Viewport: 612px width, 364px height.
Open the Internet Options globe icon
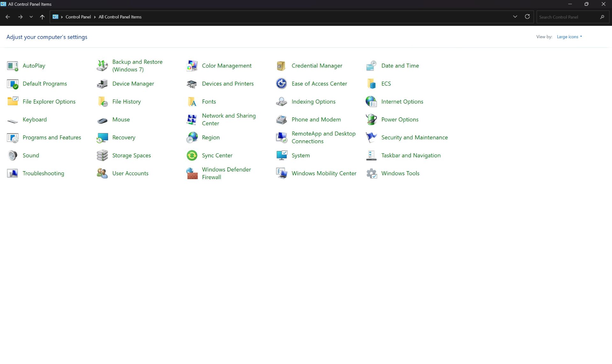[x=371, y=102]
